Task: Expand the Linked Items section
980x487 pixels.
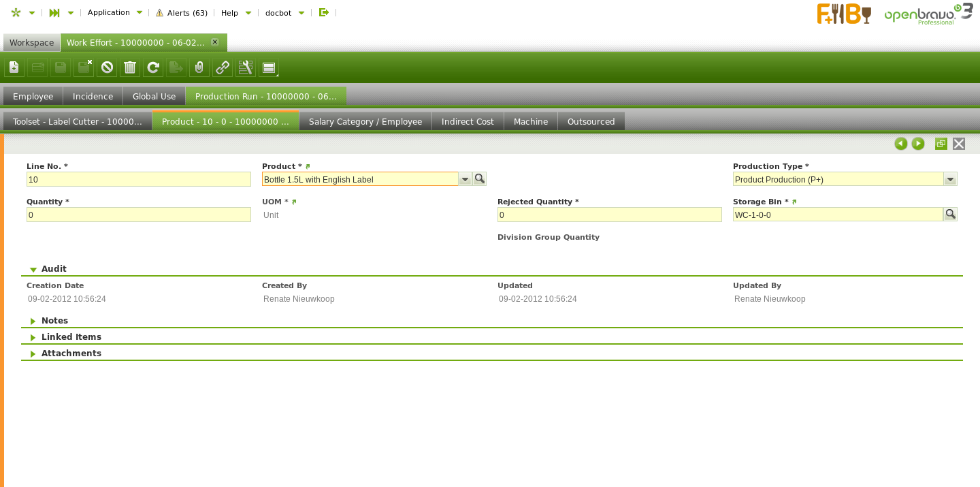Action: pos(33,337)
